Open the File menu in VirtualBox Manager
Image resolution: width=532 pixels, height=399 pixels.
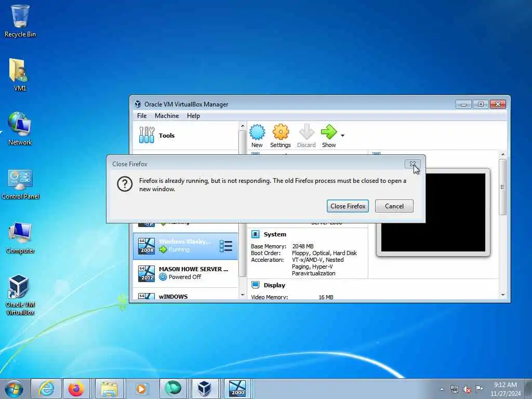142,116
